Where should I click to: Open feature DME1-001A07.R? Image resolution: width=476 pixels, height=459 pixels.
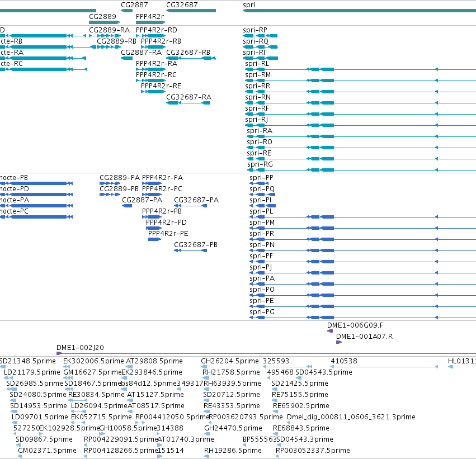coord(364,337)
